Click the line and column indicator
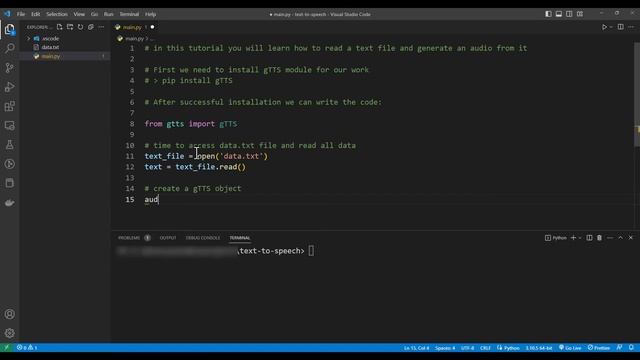This screenshot has width=640, height=360. [416, 348]
